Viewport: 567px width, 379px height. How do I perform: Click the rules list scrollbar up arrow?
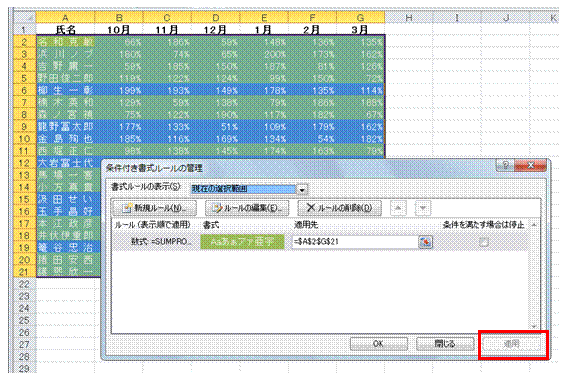point(534,225)
